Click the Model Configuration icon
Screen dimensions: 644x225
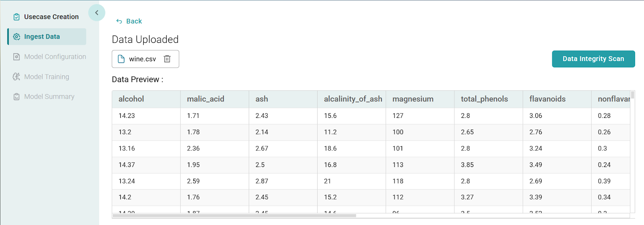point(17,57)
